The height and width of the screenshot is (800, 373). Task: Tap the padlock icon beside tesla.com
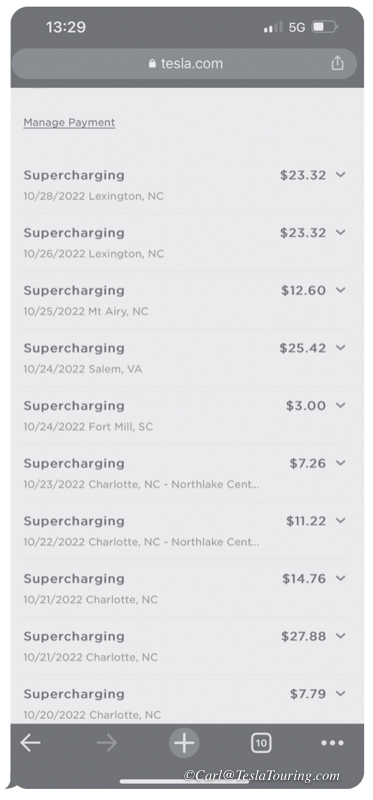pyautogui.click(x=152, y=63)
